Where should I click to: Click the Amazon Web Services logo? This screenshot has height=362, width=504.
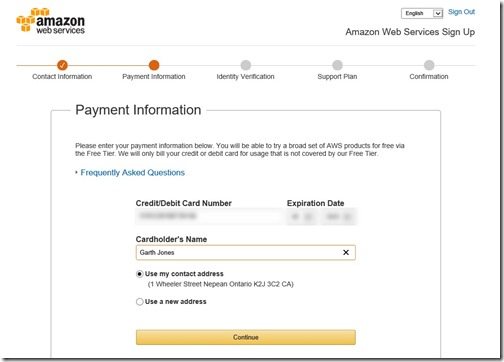click(x=51, y=21)
